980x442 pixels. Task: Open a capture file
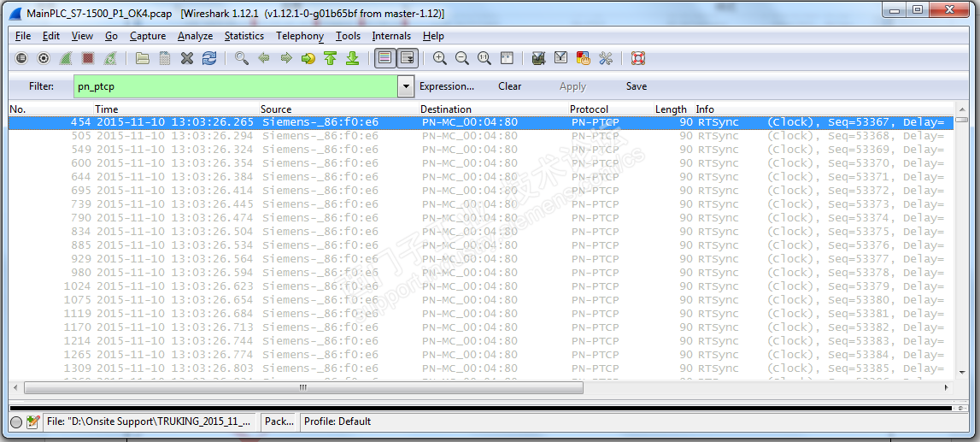point(143,58)
